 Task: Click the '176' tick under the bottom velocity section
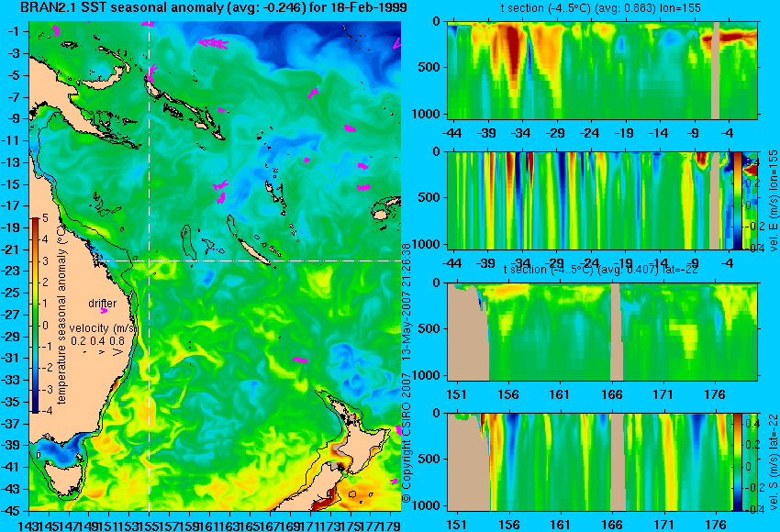pos(716,525)
